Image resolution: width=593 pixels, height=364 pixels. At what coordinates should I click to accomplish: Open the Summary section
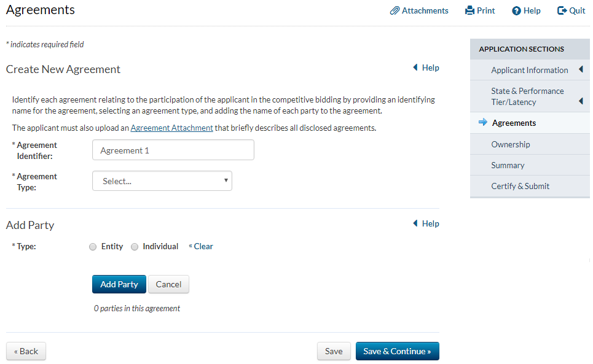pos(508,165)
